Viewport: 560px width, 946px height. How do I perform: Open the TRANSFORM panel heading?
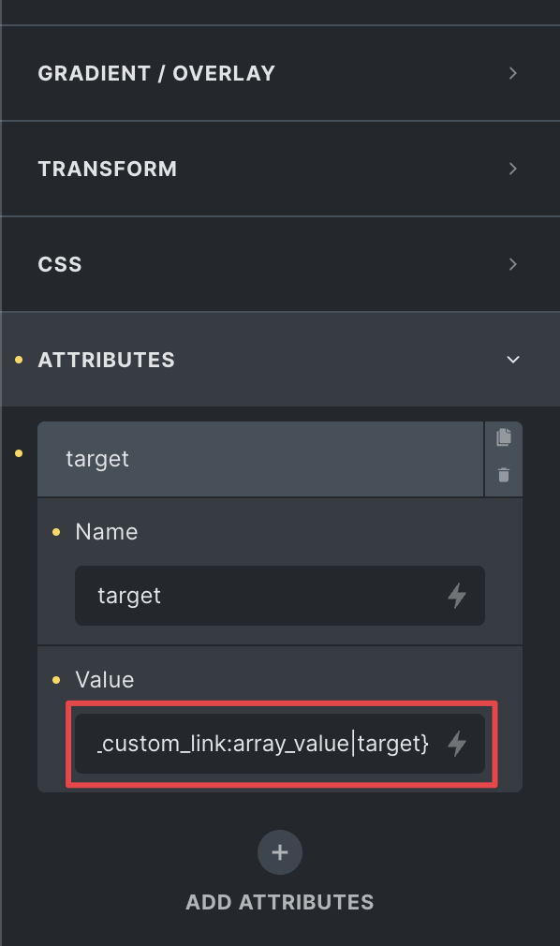click(x=108, y=169)
